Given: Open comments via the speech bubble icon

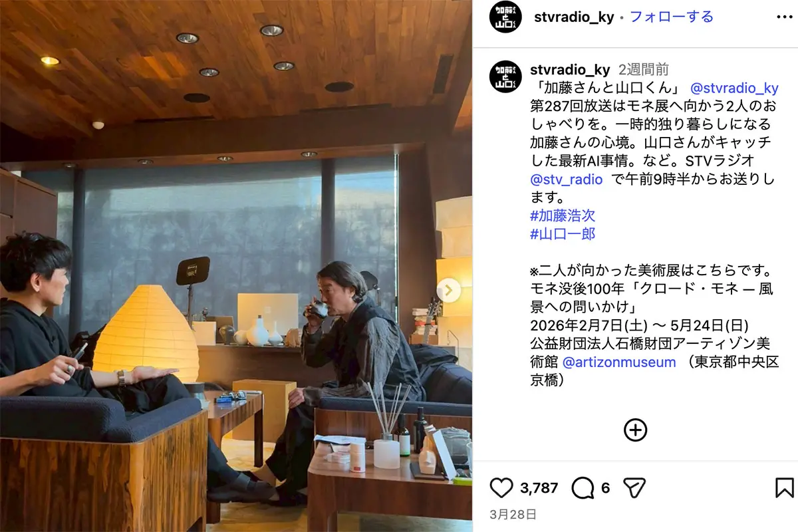Looking at the screenshot, I should pos(583,488).
